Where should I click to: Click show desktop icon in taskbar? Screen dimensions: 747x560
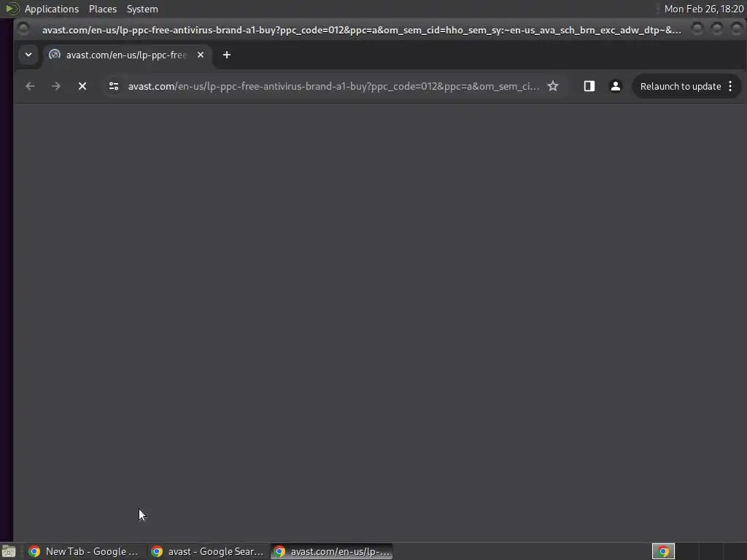[x=9, y=551]
